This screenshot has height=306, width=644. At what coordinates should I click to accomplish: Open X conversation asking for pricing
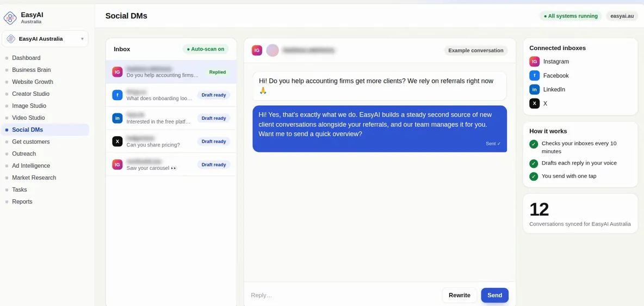click(171, 142)
